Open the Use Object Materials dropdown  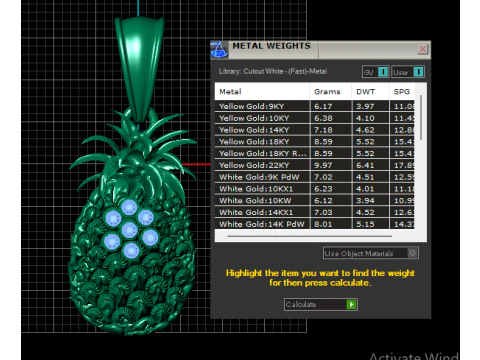[371, 253]
